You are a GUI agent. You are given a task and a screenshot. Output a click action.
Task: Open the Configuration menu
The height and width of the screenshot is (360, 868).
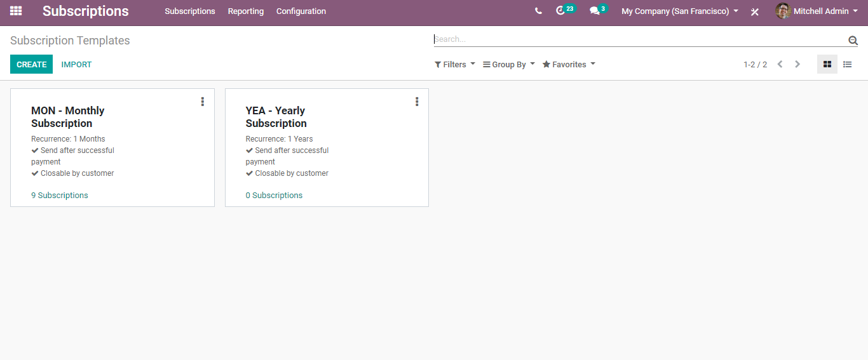[301, 11]
